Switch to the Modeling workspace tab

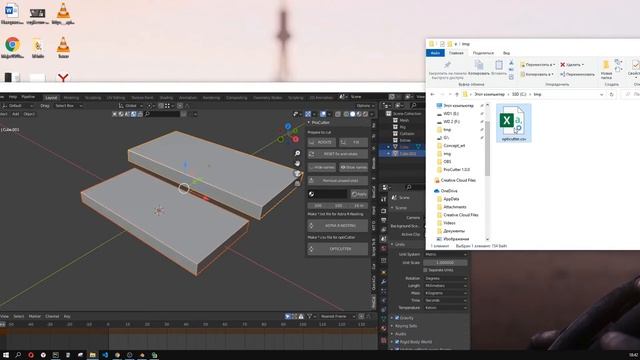71,98
